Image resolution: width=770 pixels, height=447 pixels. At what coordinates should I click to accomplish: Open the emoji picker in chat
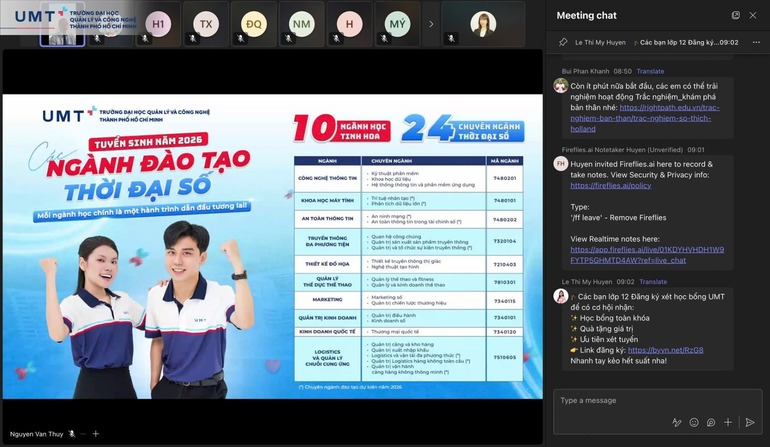(x=694, y=423)
